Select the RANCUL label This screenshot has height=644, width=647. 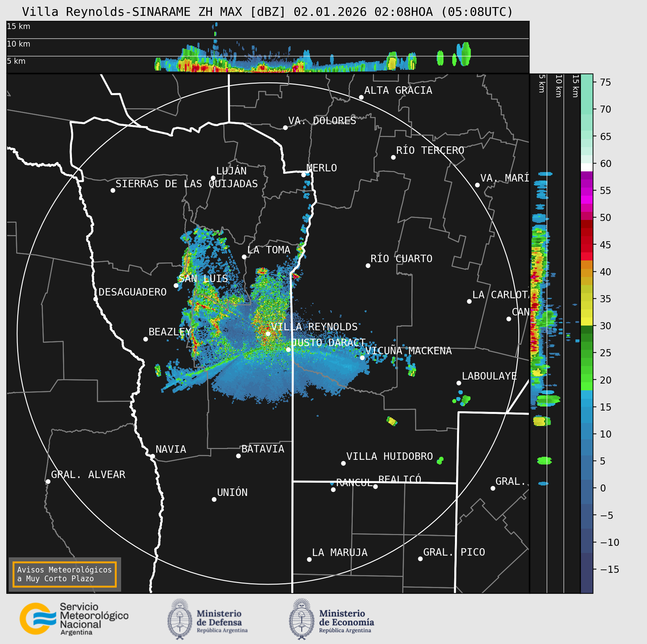click(354, 483)
